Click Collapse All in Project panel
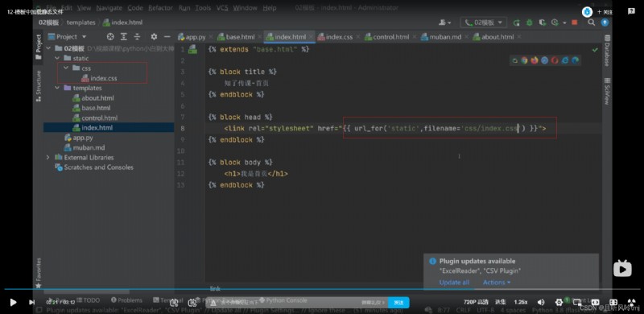Image resolution: width=644 pixels, height=314 pixels. point(137,36)
